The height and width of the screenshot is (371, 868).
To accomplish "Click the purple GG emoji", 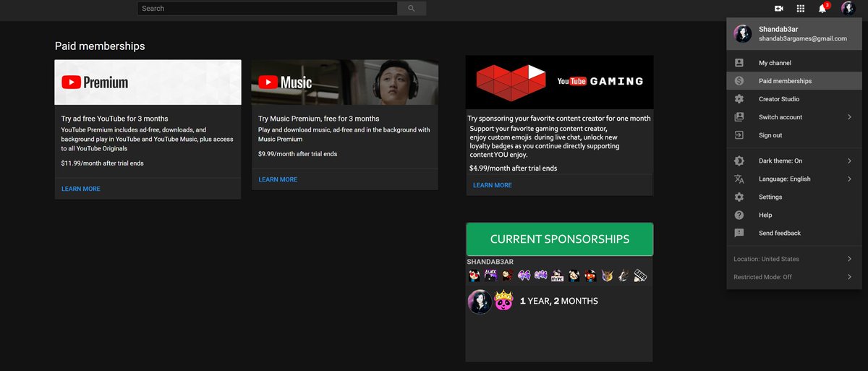I will 524,276.
